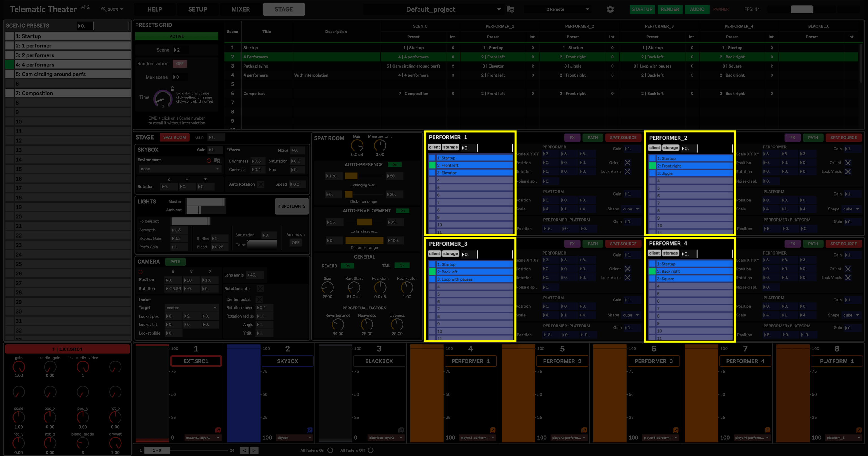Reset camera with the red circular arrow icon
This screenshot has width=868, height=456.
tap(140, 272)
